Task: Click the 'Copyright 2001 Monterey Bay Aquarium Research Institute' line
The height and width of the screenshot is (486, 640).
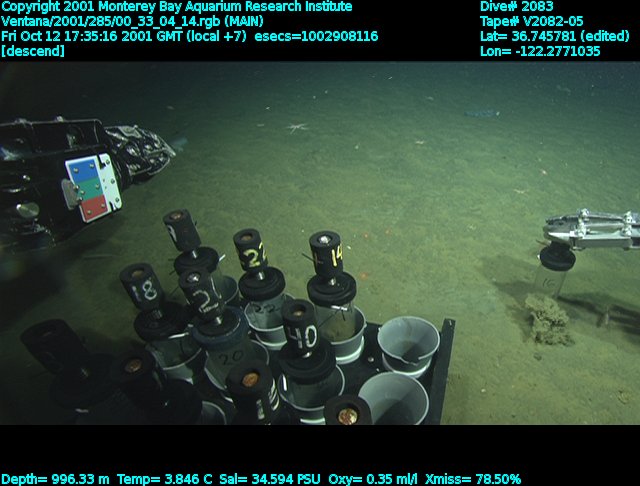Action: [176, 7]
